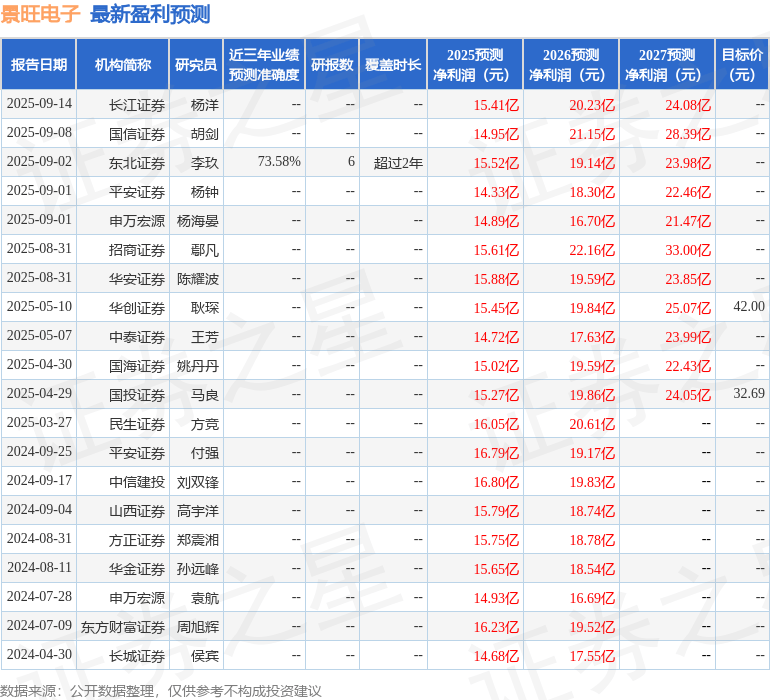Select analyst 李玖 in the table
Viewport: 770px width, 700px height.
coord(204,162)
